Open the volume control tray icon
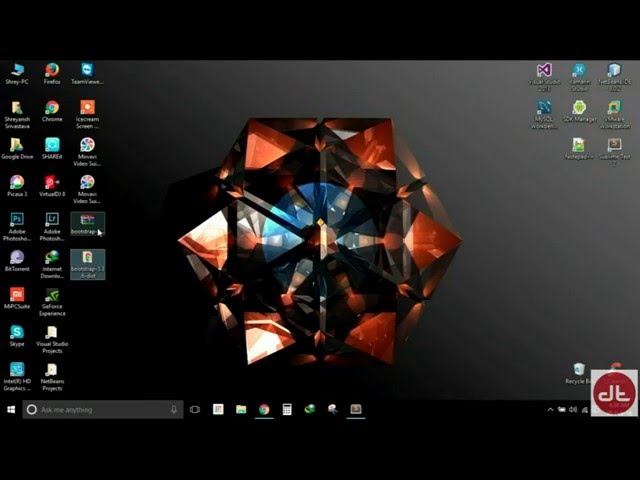 573,409
